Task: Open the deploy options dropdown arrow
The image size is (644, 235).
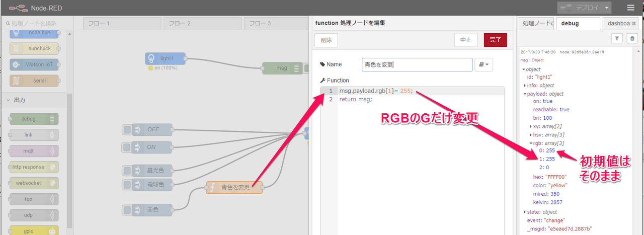Action: [608, 8]
